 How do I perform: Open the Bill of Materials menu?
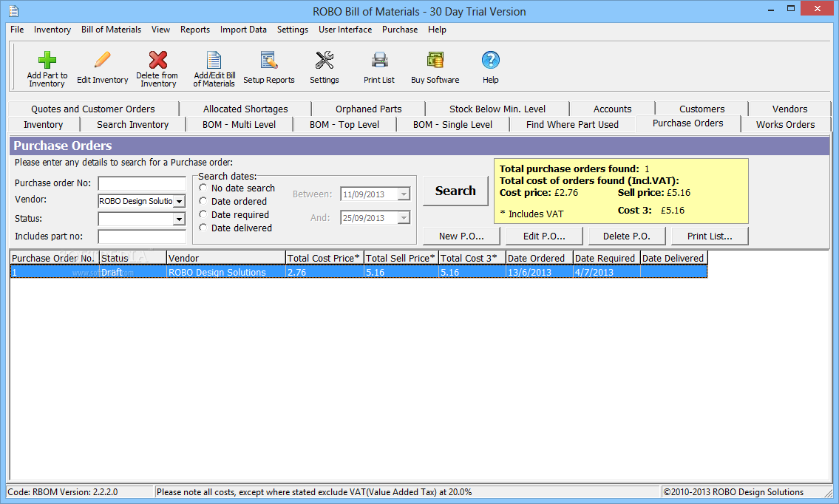pyautogui.click(x=112, y=30)
